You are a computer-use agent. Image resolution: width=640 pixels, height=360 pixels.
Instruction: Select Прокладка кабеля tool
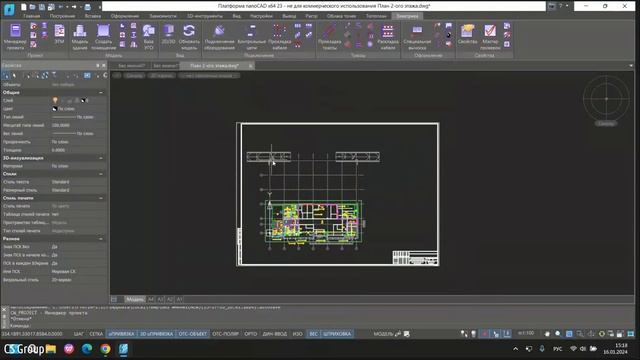click(280, 37)
